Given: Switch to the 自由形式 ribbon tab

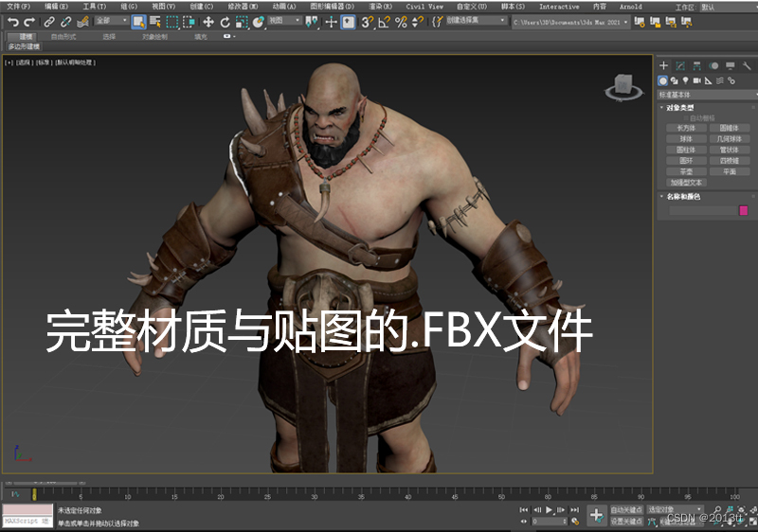Looking at the screenshot, I should click(63, 37).
